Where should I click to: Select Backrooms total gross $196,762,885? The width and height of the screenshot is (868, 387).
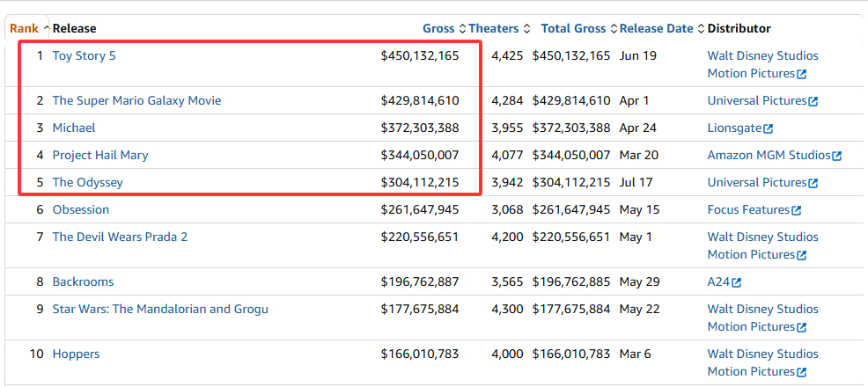[x=571, y=281]
